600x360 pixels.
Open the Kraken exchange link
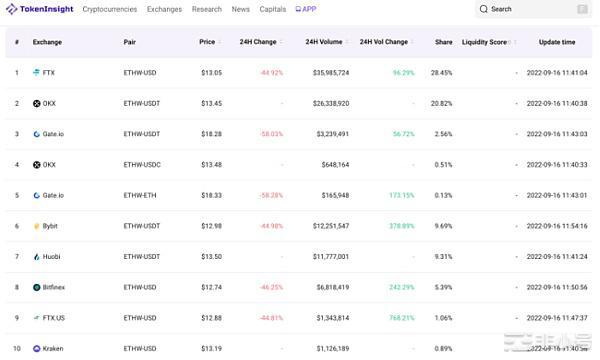pyautogui.click(x=53, y=349)
